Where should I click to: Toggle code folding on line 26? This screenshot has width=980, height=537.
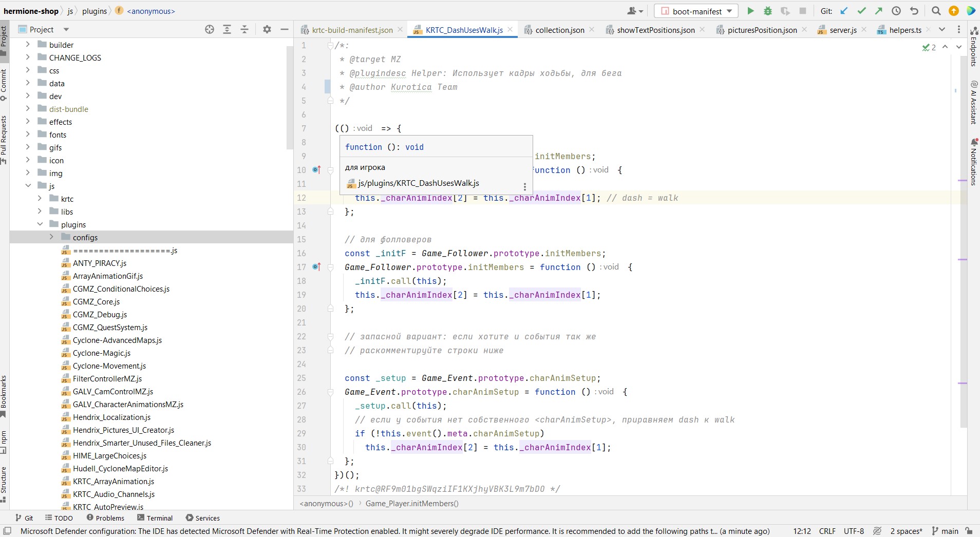tap(331, 392)
